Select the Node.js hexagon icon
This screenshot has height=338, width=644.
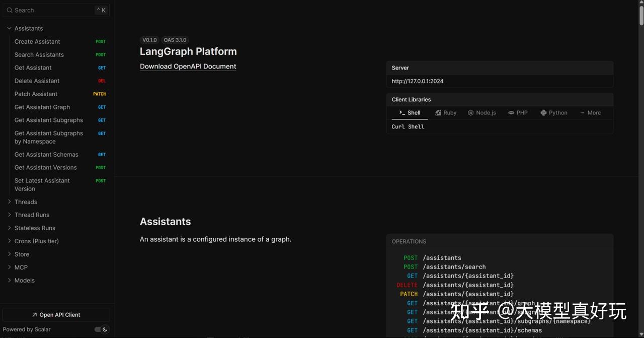pos(470,113)
